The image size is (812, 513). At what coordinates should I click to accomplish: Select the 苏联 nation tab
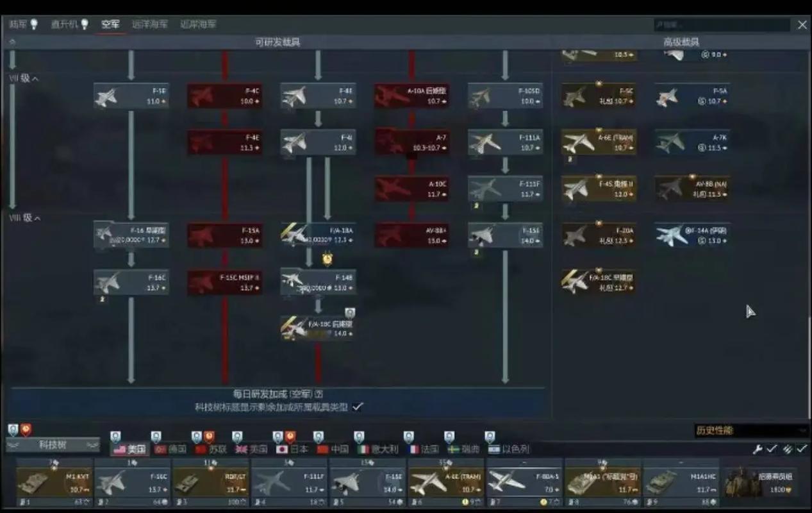coord(210,449)
